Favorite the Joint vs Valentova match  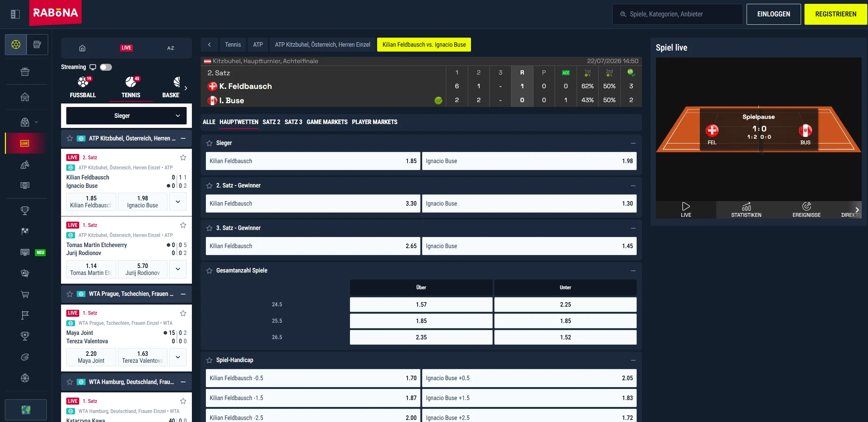[183, 313]
